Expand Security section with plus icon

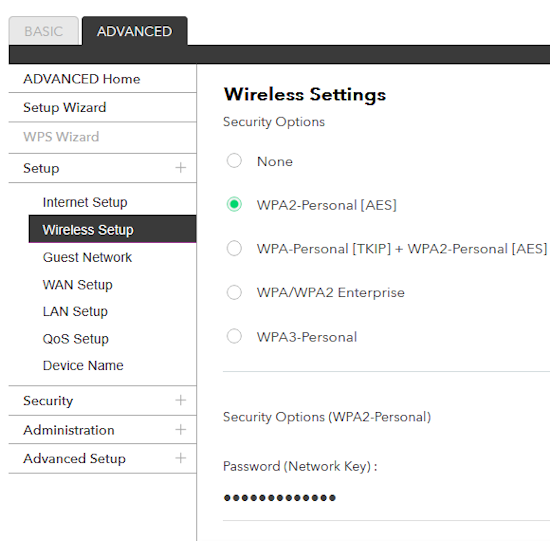[x=181, y=400]
